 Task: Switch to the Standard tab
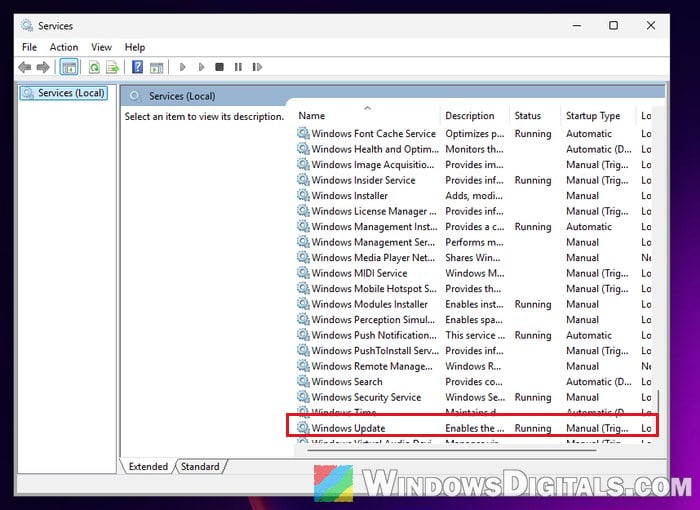(200, 466)
